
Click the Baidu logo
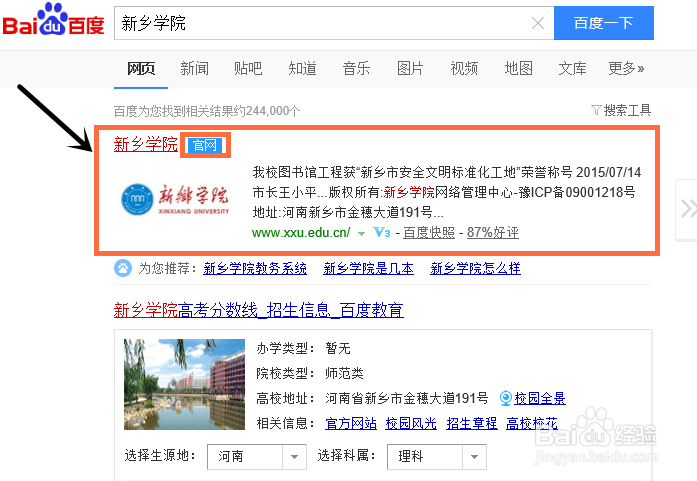click(x=53, y=20)
